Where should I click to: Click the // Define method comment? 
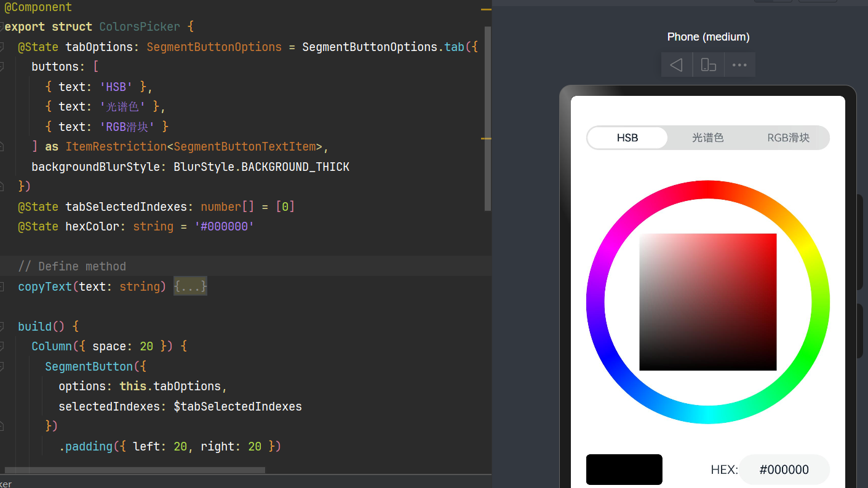coord(72,267)
